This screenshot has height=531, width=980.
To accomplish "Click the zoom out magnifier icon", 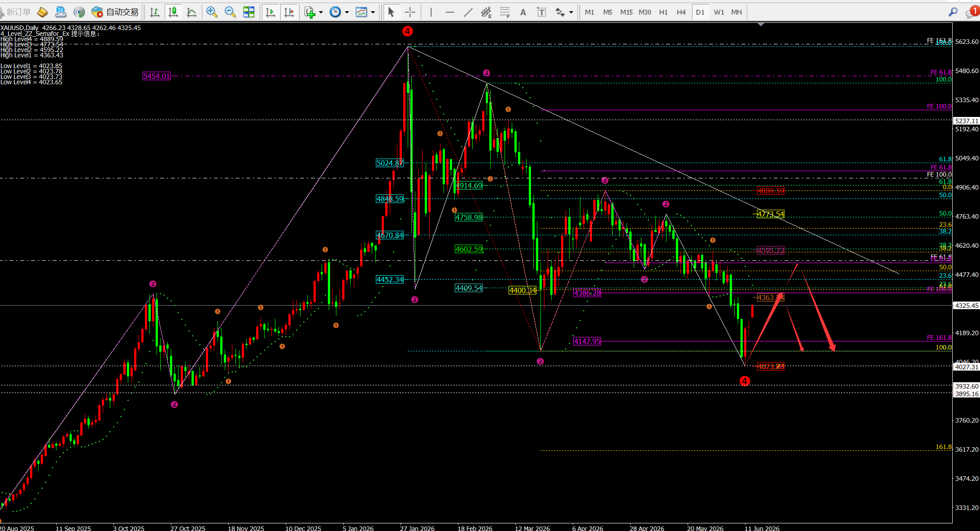I will [230, 12].
